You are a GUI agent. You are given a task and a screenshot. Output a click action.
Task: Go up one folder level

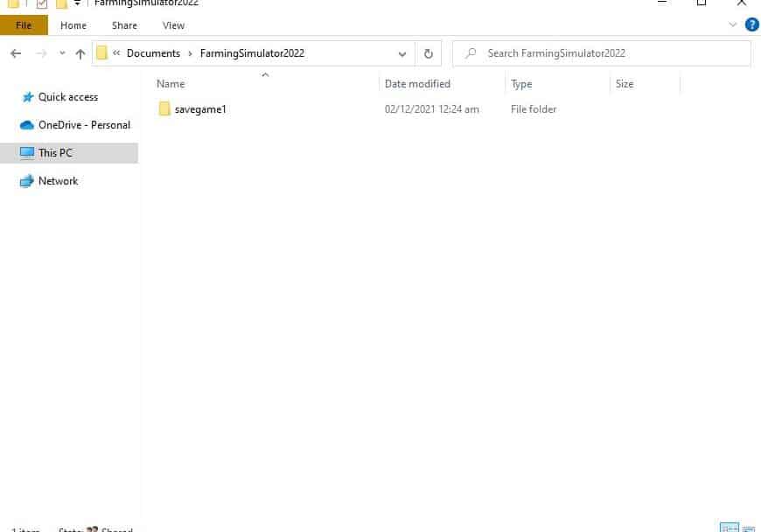(x=80, y=53)
